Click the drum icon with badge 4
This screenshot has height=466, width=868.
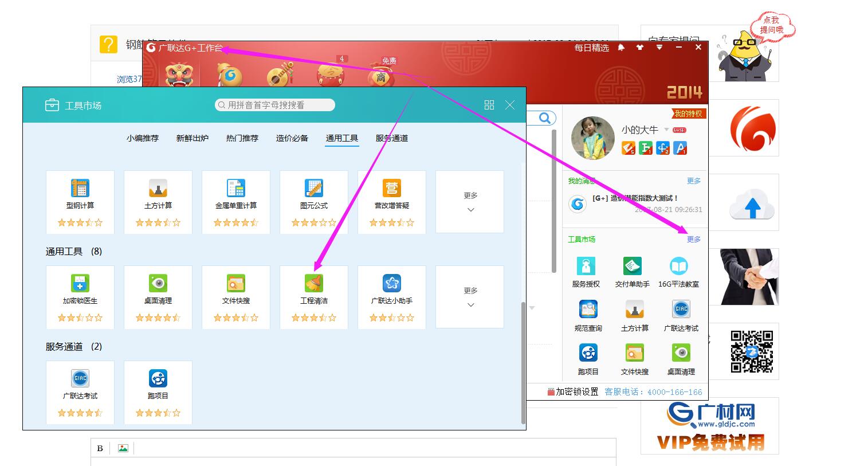[x=331, y=75]
